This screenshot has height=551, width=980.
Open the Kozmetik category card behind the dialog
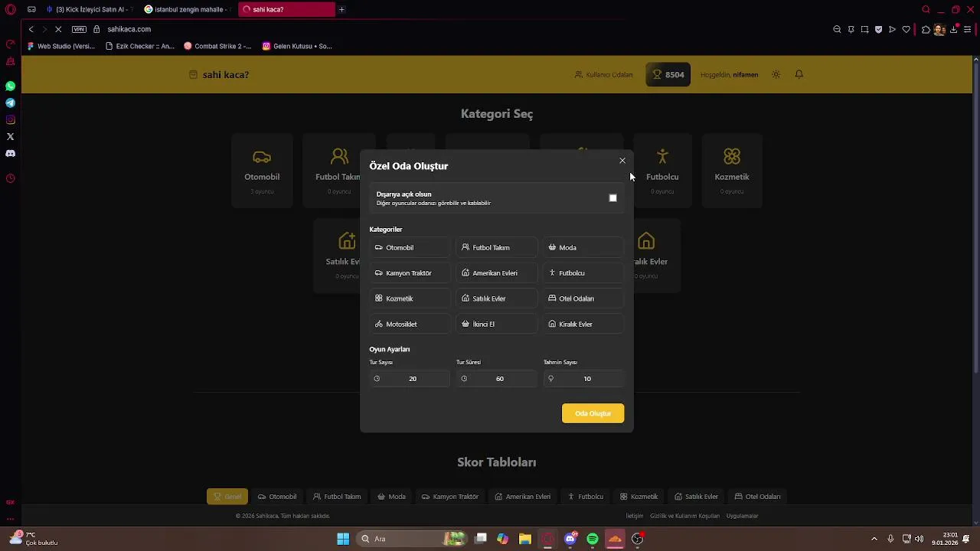[x=732, y=171]
